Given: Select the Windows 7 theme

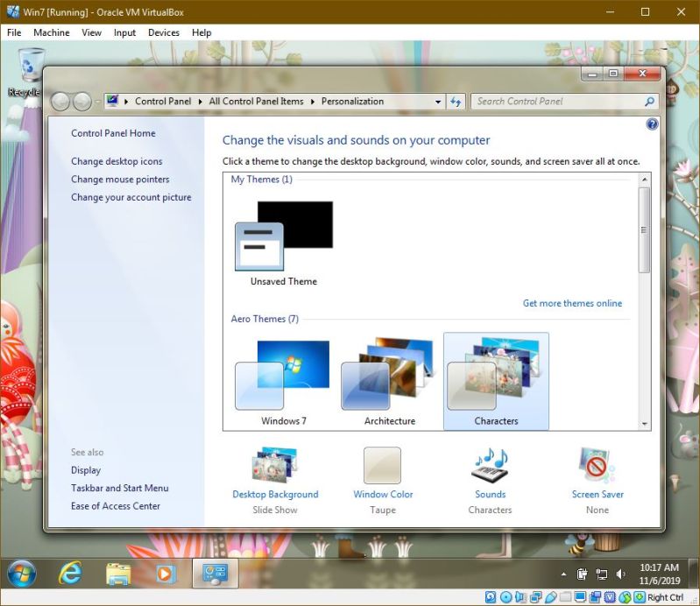Looking at the screenshot, I should (x=284, y=383).
